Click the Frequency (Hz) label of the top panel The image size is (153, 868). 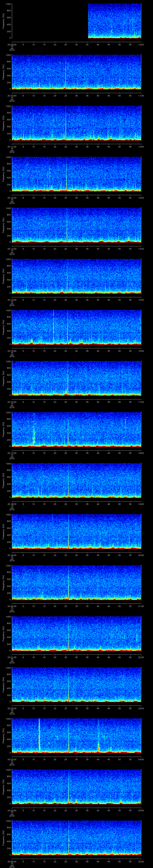(3, 21)
